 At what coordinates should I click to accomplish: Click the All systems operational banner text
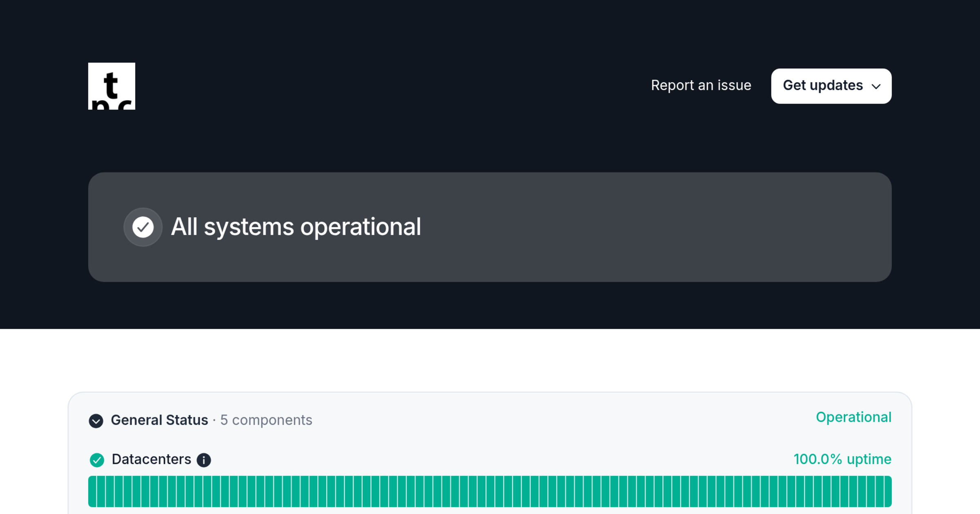[296, 227]
